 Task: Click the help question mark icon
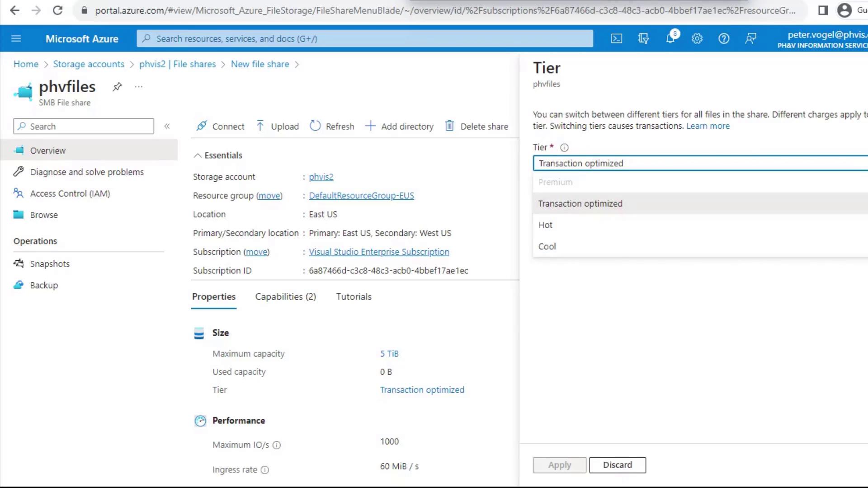pos(724,39)
